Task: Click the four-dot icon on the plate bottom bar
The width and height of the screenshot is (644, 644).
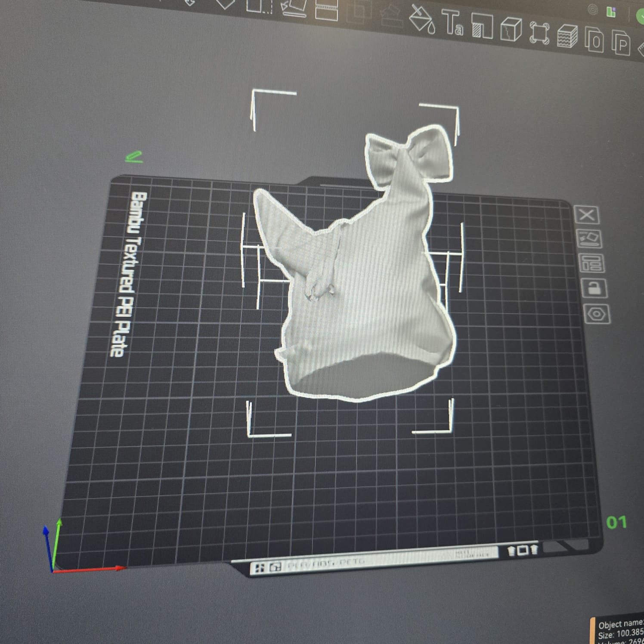Action: [x=260, y=568]
